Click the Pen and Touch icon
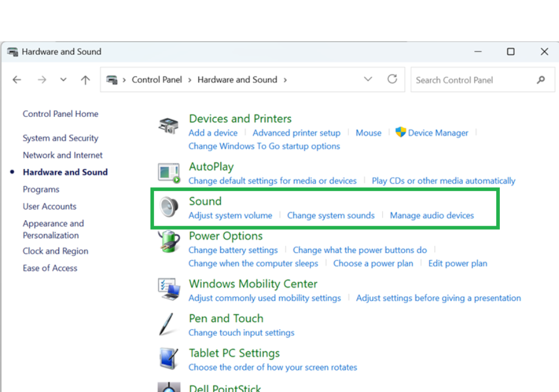Image resolution: width=559 pixels, height=392 pixels. click(167, 324)
